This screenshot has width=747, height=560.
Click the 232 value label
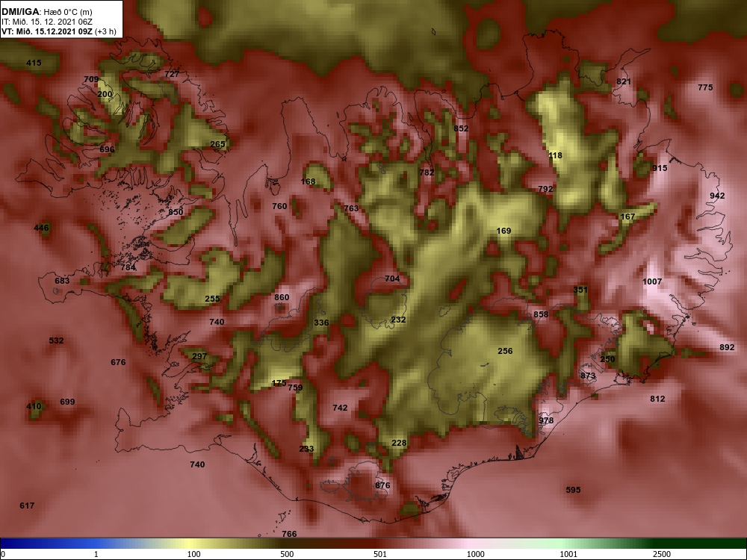[x=398, y=320]
